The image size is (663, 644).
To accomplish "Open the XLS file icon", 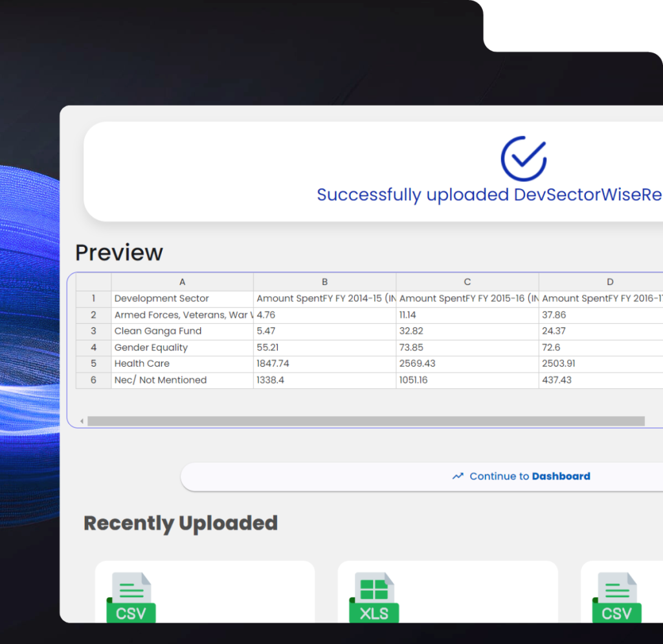I will (374, 597).
